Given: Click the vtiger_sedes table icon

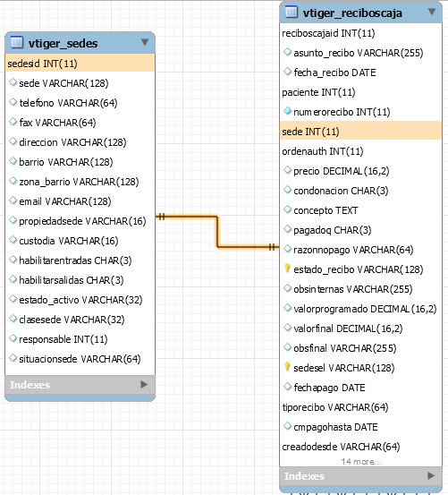Looking at the screenshot, I should click(17, 42).
